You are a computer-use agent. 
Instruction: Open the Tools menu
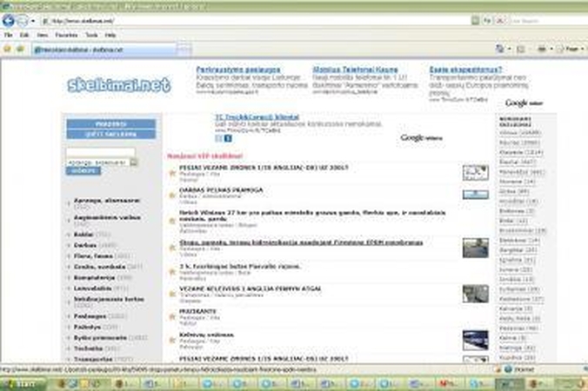point(91,35)
